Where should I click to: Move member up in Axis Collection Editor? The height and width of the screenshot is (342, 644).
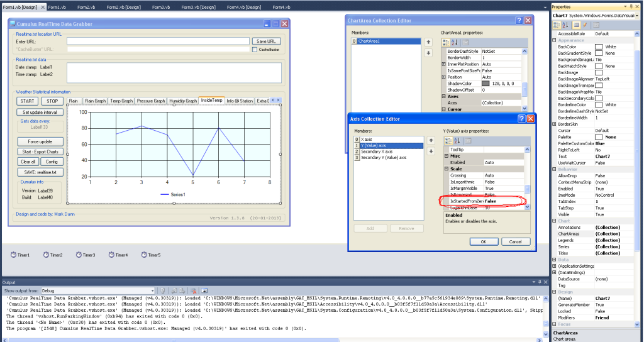431,141
